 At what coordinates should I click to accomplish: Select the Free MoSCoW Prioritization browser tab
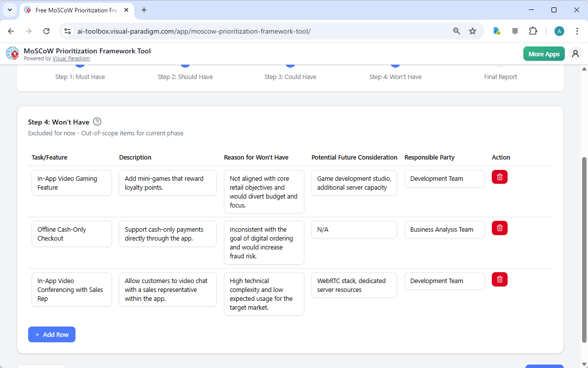pyautogui.click(x=74, y=10)
